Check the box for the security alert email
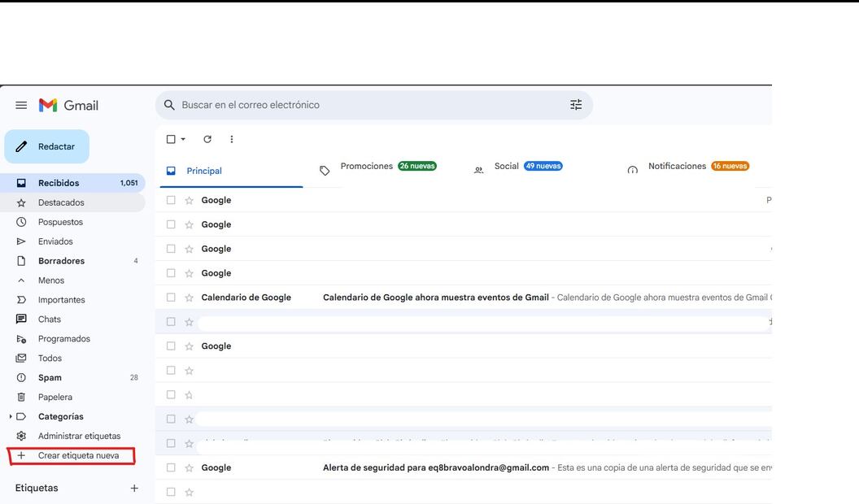Image resolution: width=859 pixels, height=504 pixels. pyautogui.click(x=171, y=467)
